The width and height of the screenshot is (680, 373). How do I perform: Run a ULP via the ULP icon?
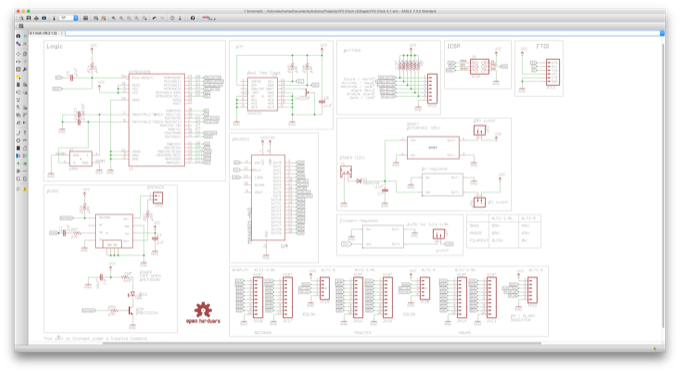coord(104,18)
